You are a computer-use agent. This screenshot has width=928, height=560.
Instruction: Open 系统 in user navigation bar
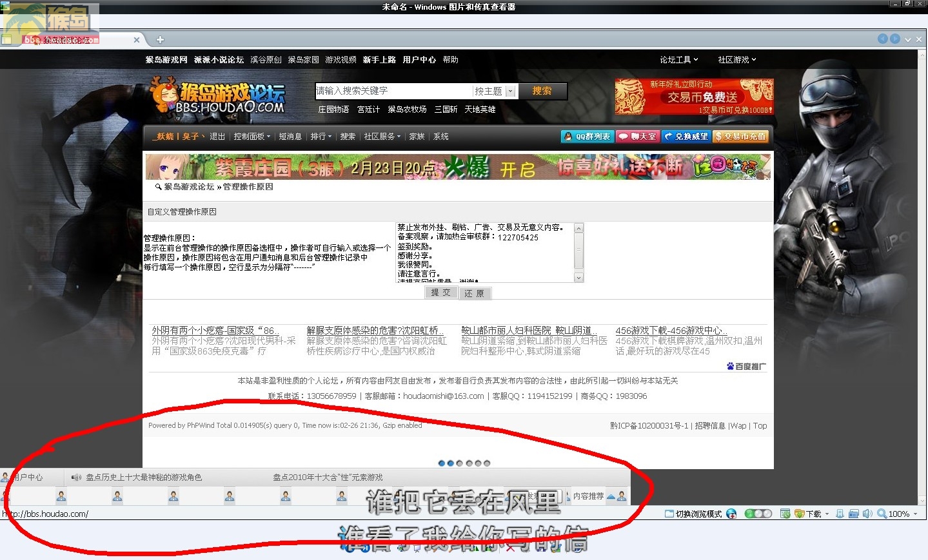(441, 137)
